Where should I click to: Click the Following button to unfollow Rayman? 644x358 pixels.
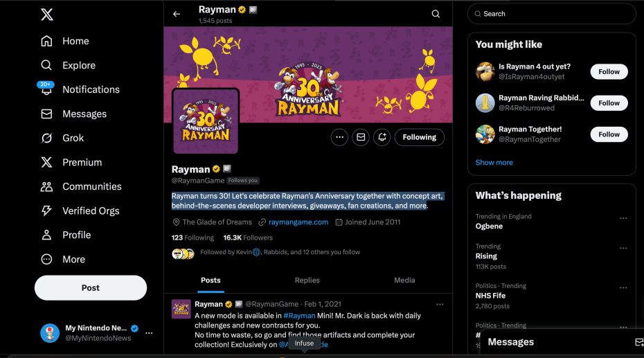click(x=420, y=137)
